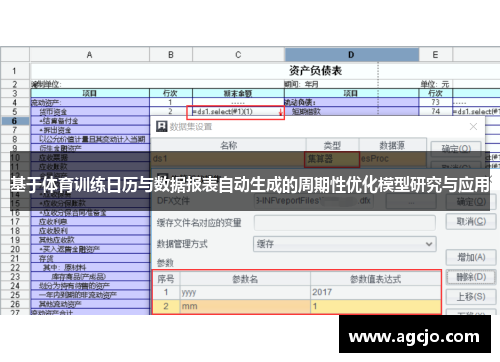Viewport: 500px width, 362px height.
Task: Select the 流动资产: cell in row 4
Action: coord(90,103)
